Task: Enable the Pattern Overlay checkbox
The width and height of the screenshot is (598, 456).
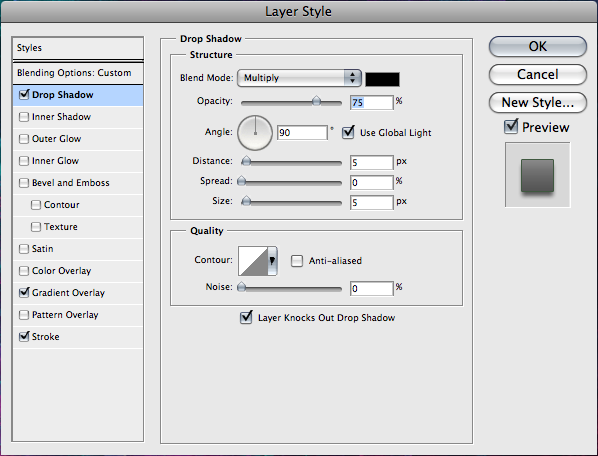Action: [24, 315]
